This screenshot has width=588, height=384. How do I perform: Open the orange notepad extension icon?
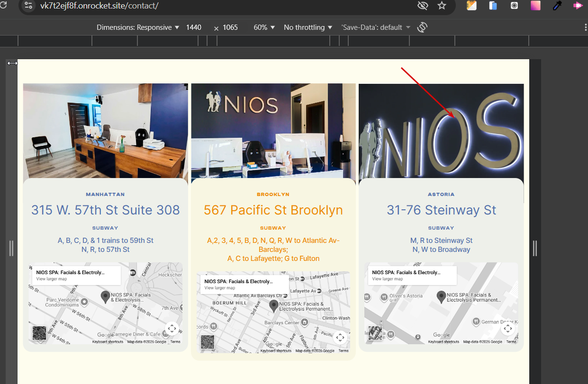pos(471,6)
